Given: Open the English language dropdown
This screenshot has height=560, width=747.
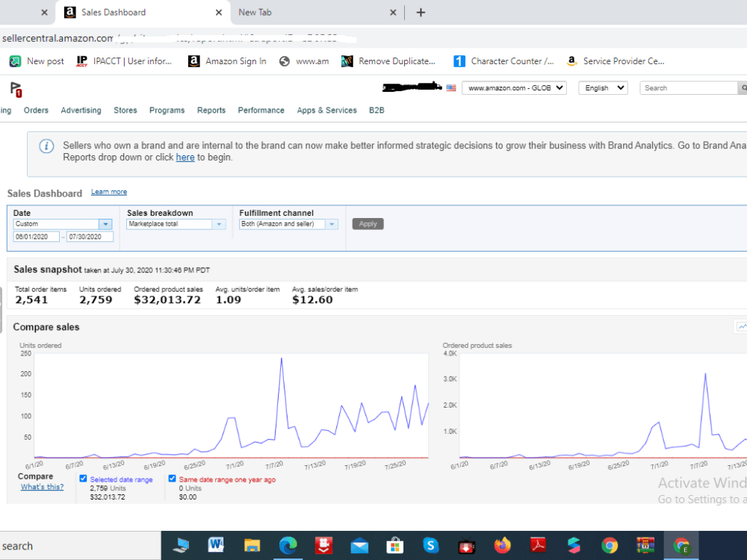Looking at the screenshot, I should (x=603, y=88).
